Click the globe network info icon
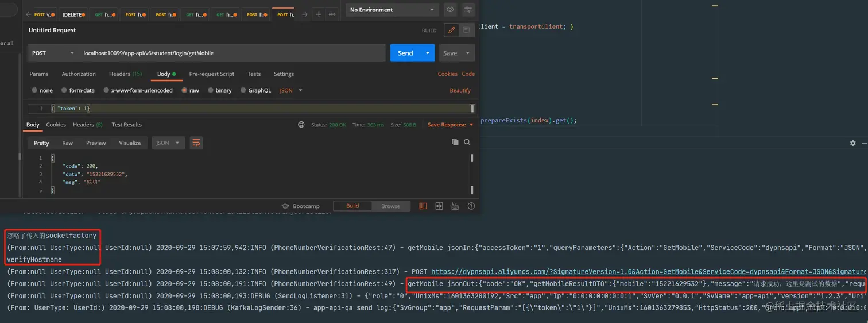Image resolution: width=868 pixels, height=323 pixels. tap(301, 125)
